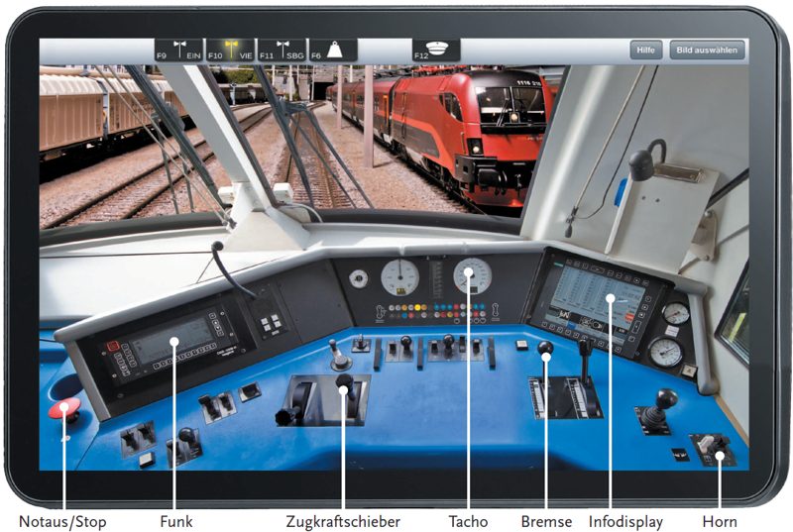The width and height of the screenshot is (793, 532).
Task: Toggle the F9 EIN signal button
Action: [179, 51]
